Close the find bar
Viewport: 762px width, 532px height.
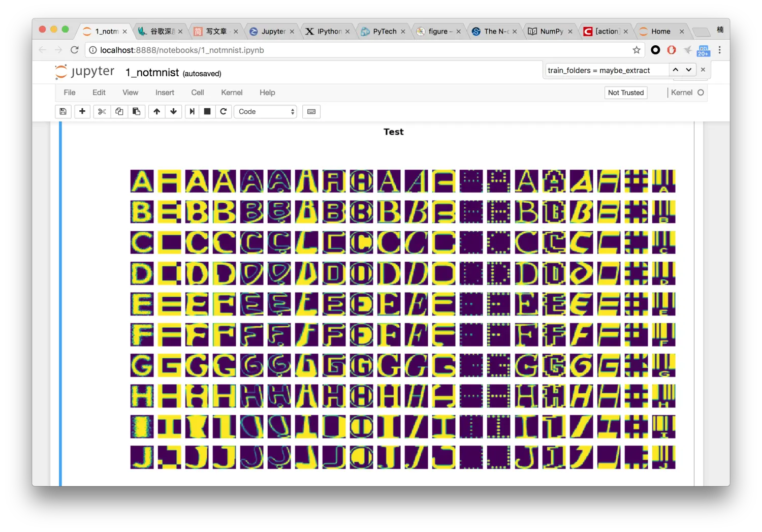703,70
